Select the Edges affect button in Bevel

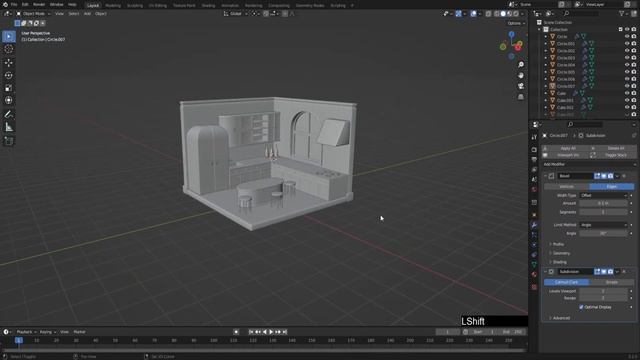611,187
